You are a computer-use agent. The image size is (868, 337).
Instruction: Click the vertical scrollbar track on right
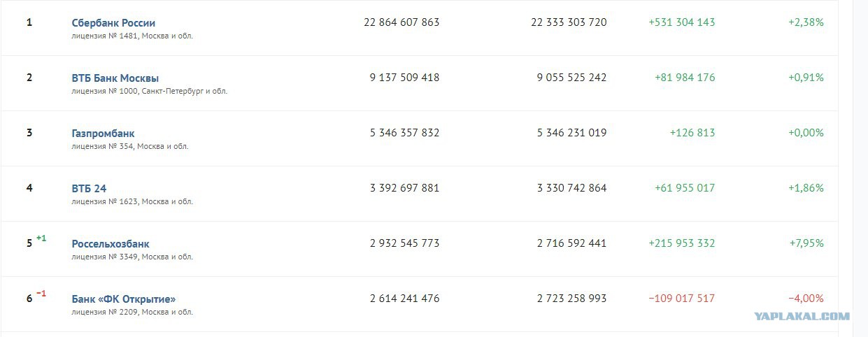coord(860,168)
